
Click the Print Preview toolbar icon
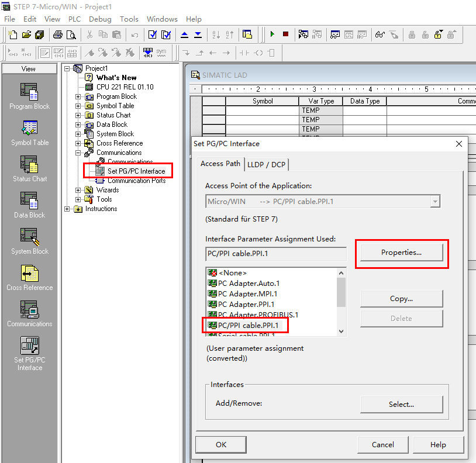[71, 34]
